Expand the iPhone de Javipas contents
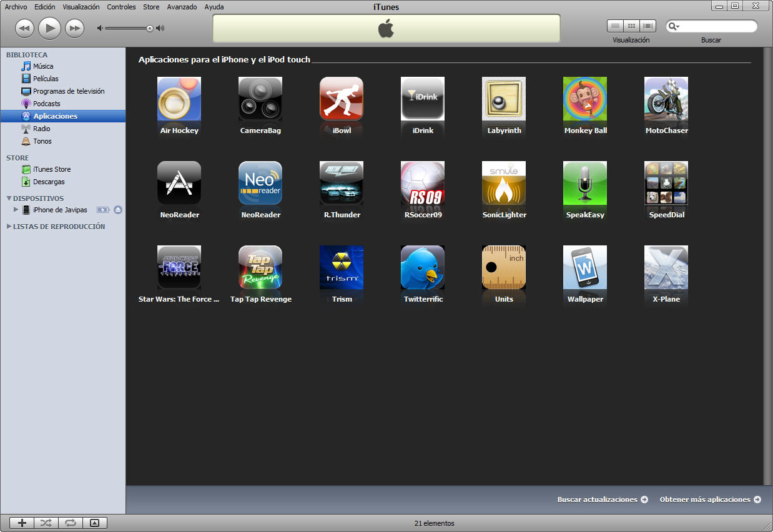The image size is (773, 532). 16,210
